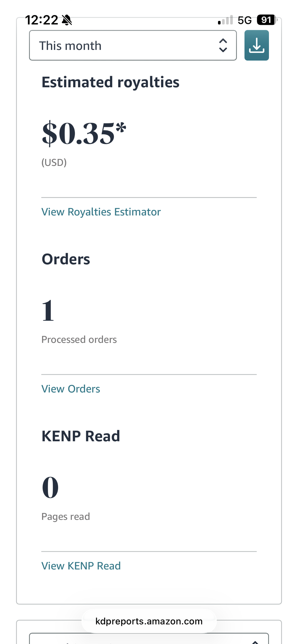Open the View Royalties Estimator link
The image size is (298, 644).
[x=101, y=212]
